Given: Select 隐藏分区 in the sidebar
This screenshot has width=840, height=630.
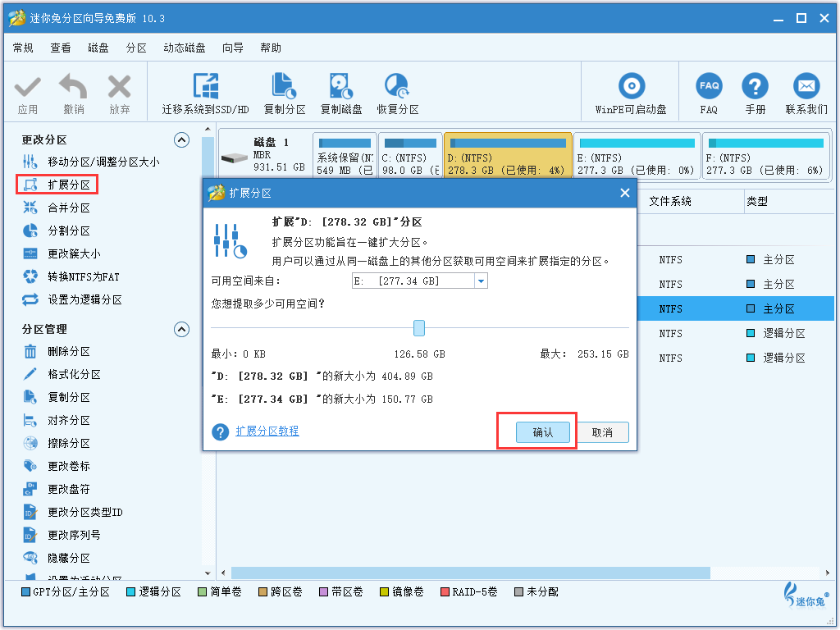Looking at the screenshot, I should click(57, 558).
